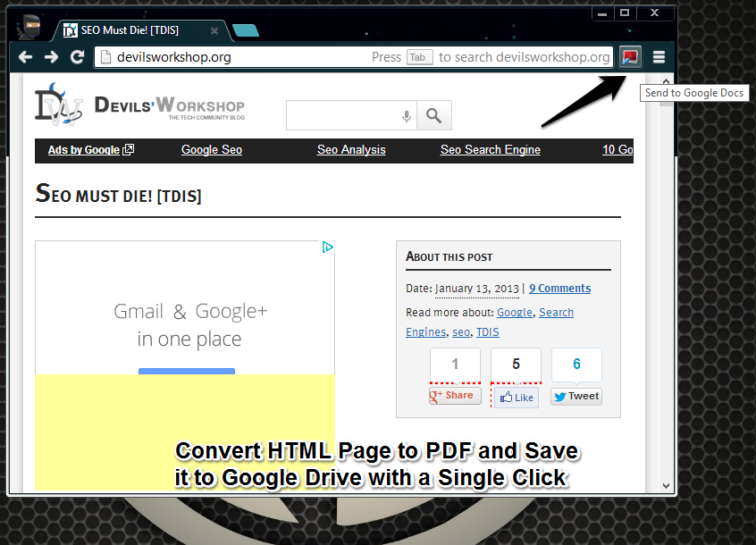This screenshot has height=545, width=756.
Task: Click the scrollbar down arrow
Action: click(x=667, y=486)
